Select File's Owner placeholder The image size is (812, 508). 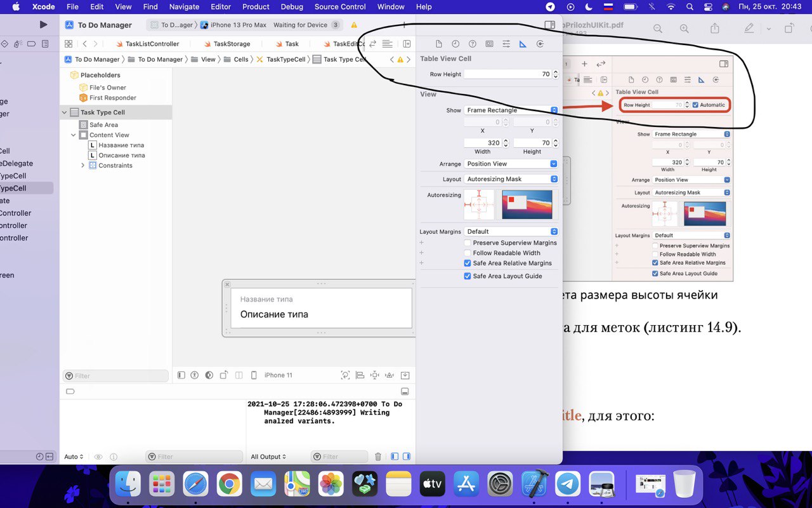(x=103, y=88)
